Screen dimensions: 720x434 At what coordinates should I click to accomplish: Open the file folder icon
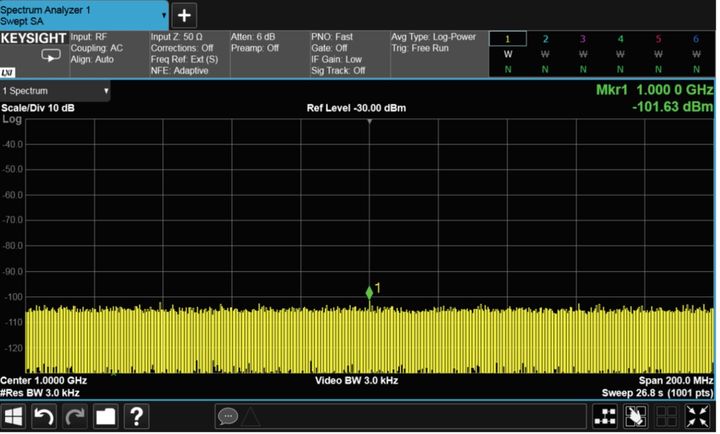pyautogui.click(x=106, y=416)
